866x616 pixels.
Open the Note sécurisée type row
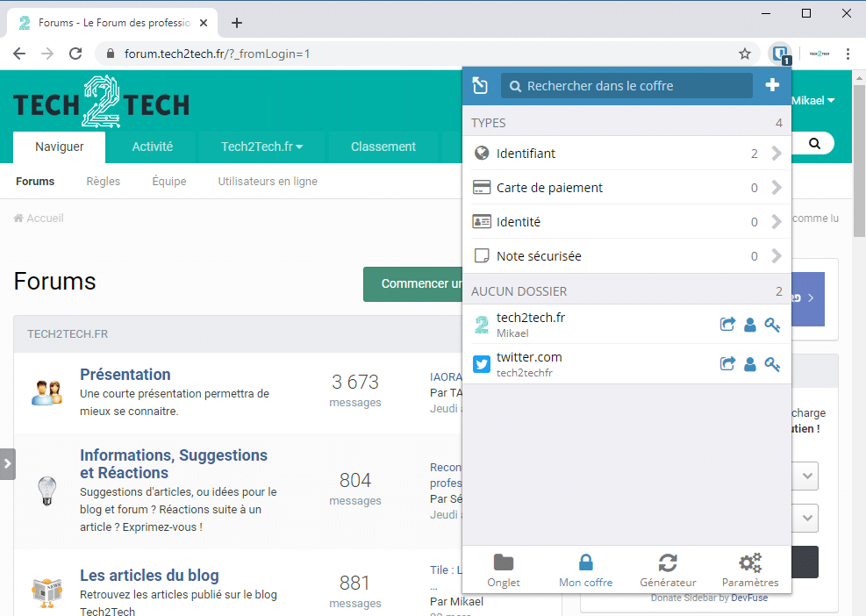(626, 256)
